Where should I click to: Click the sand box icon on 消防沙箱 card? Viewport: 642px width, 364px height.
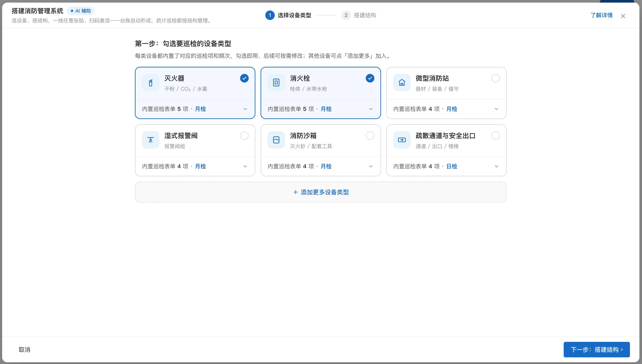(x=276, y=140)
